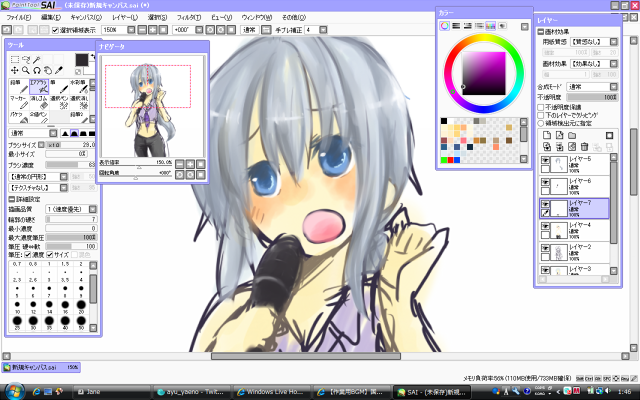Adjust the ブラシ濃度 density slider
The image size is (640, 400).
[x=71, y=165]
